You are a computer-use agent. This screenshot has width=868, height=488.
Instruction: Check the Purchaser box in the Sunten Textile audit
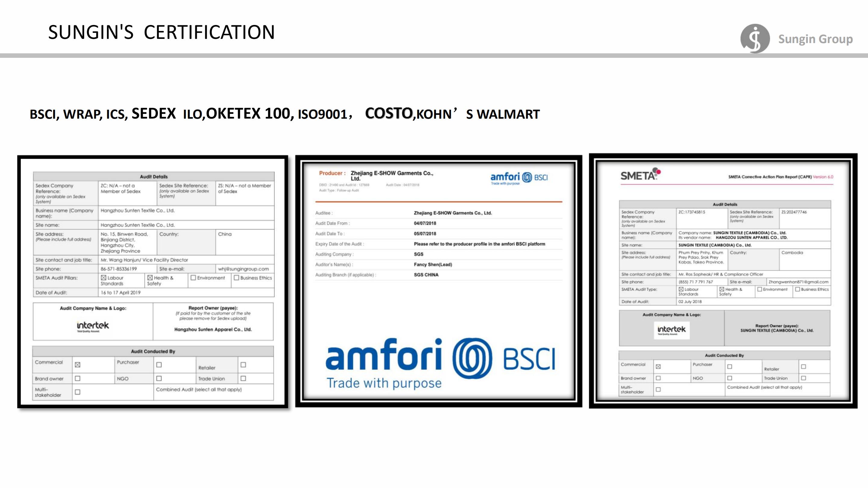point(159,365)
